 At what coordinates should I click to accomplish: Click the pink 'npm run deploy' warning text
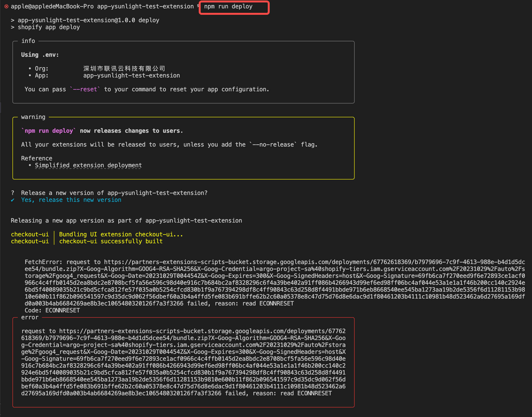(x=49, y=131)
